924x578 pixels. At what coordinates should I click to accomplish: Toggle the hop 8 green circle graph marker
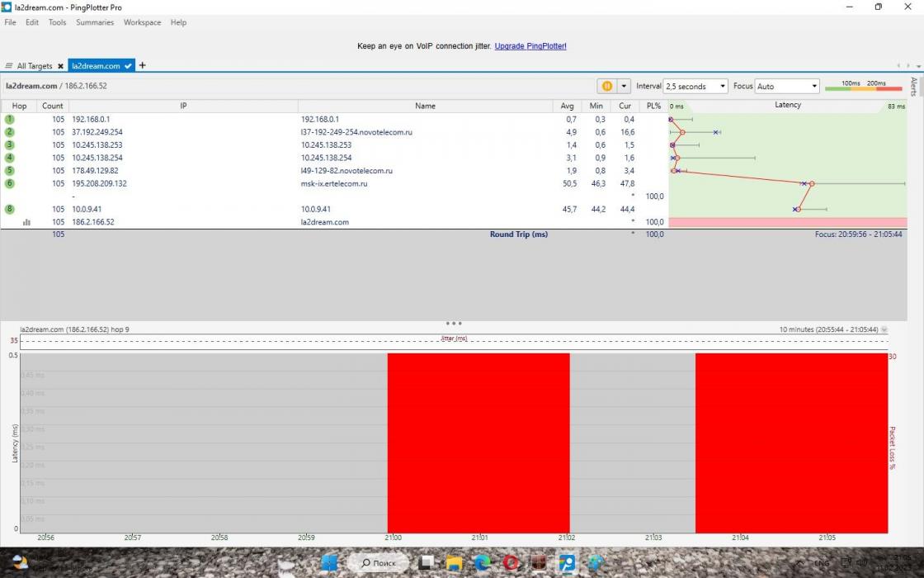pos(10,209)
